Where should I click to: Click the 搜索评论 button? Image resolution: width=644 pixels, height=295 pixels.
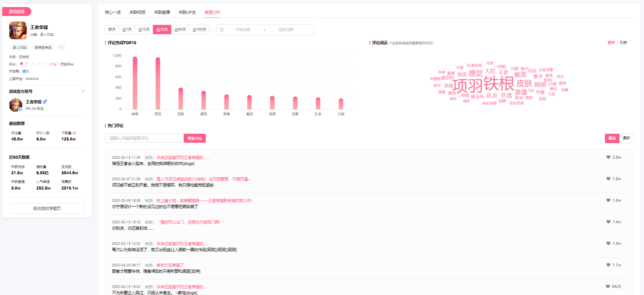tap(195, 138)
